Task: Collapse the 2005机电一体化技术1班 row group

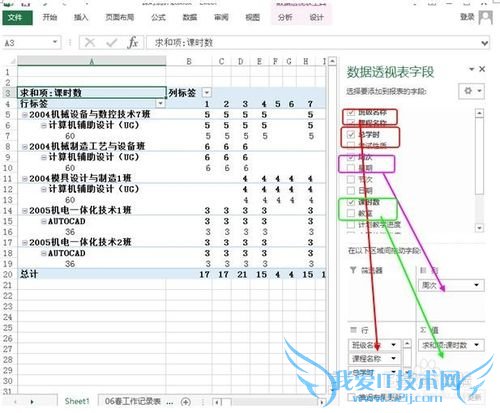Action: 24,211
